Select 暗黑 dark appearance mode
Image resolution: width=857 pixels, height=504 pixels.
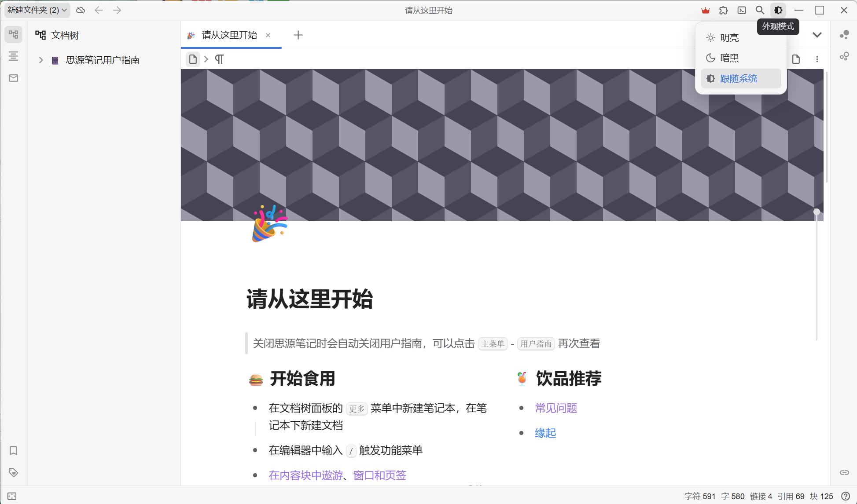point(729,58)
